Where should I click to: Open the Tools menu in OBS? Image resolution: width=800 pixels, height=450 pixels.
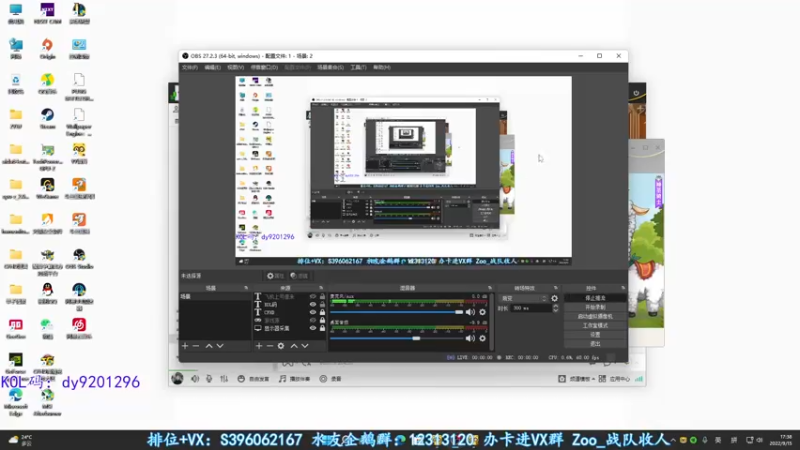(358, 67)
